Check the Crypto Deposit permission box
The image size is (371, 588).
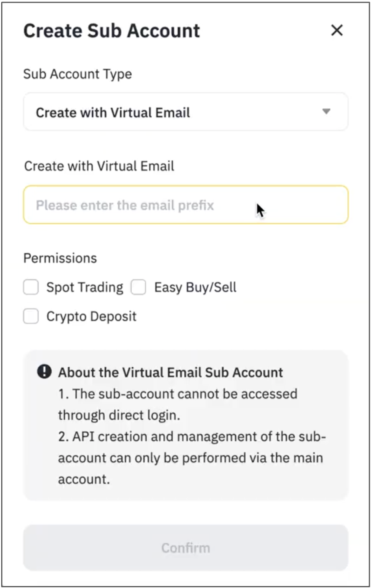[31, 316]
